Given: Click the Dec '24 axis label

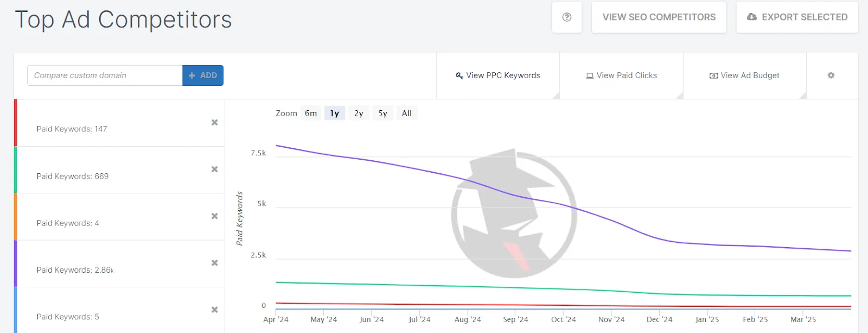Looking at the screenshot, I should 659,319.
